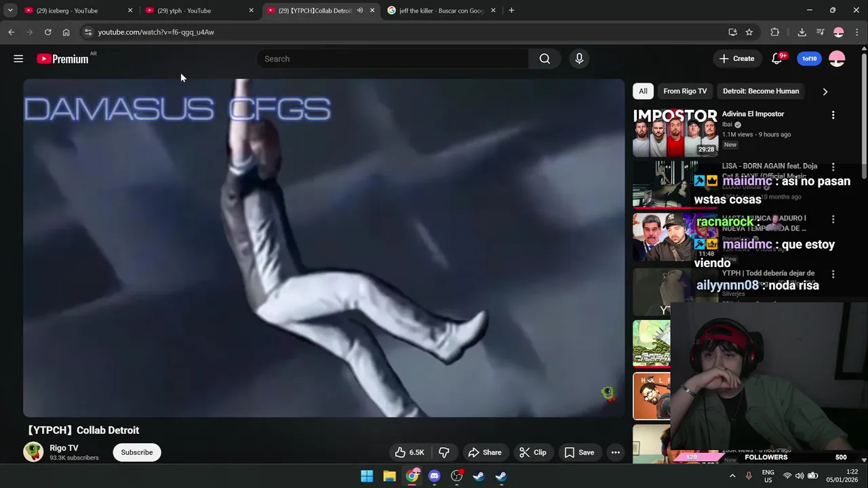The height and width of the screenshot is (488, 868).
Task: Open the YouTube account avatar menu
Action: pyautogui.click(x=837, y=59)
